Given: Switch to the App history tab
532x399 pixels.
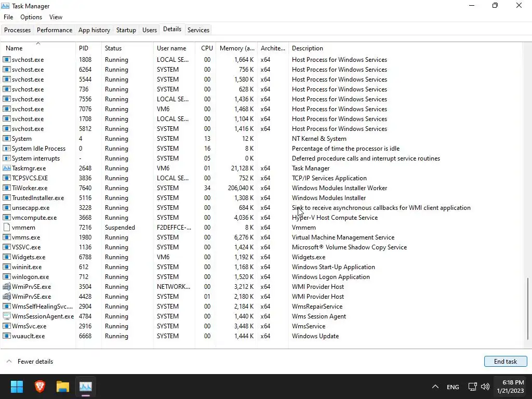Looking at the screenshot, I should [x=95, y=30].
